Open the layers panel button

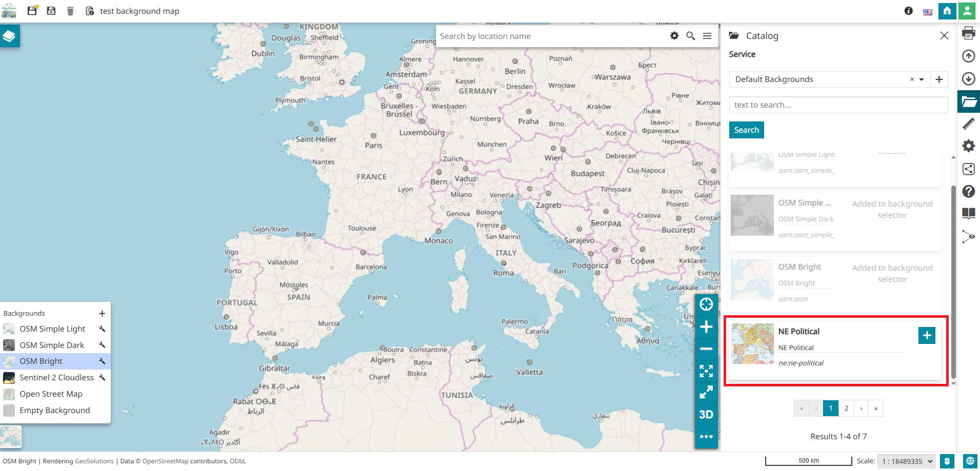coord(10,36)
